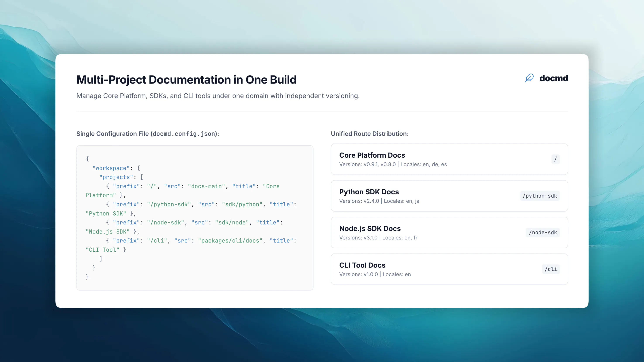Click the "/node-sdk" prefix value in code
Image resolution: width=644 pixels, height=362 pixels.
click(x=166, y=223)
